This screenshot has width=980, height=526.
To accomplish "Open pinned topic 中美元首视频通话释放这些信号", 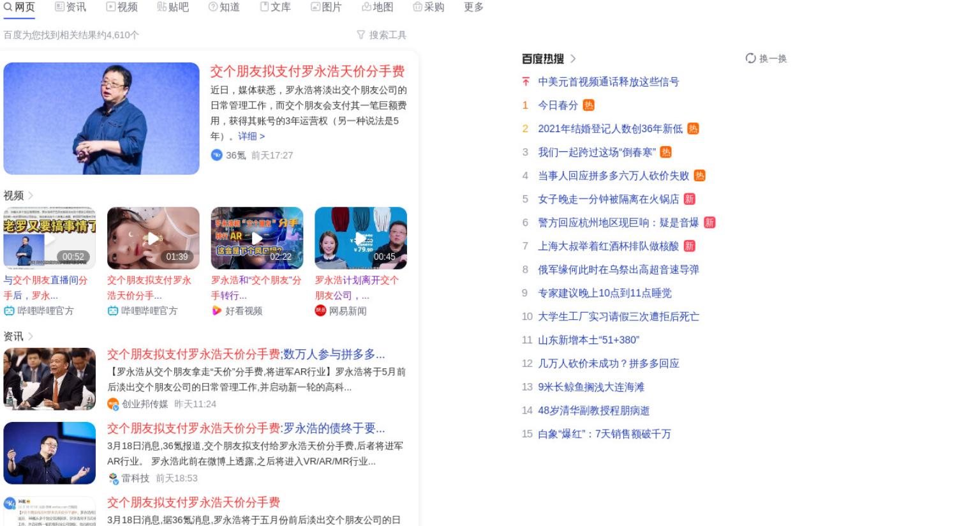I will (x=609, y=82).
